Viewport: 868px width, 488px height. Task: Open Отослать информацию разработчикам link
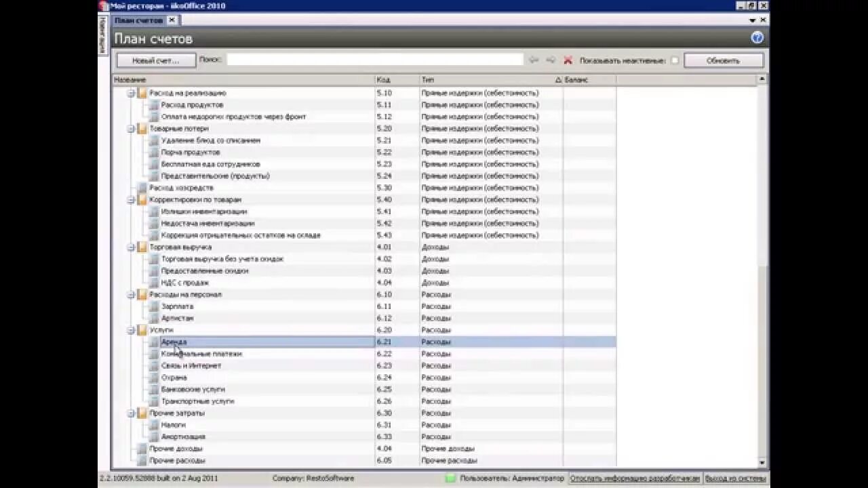[x=635, y=479]
